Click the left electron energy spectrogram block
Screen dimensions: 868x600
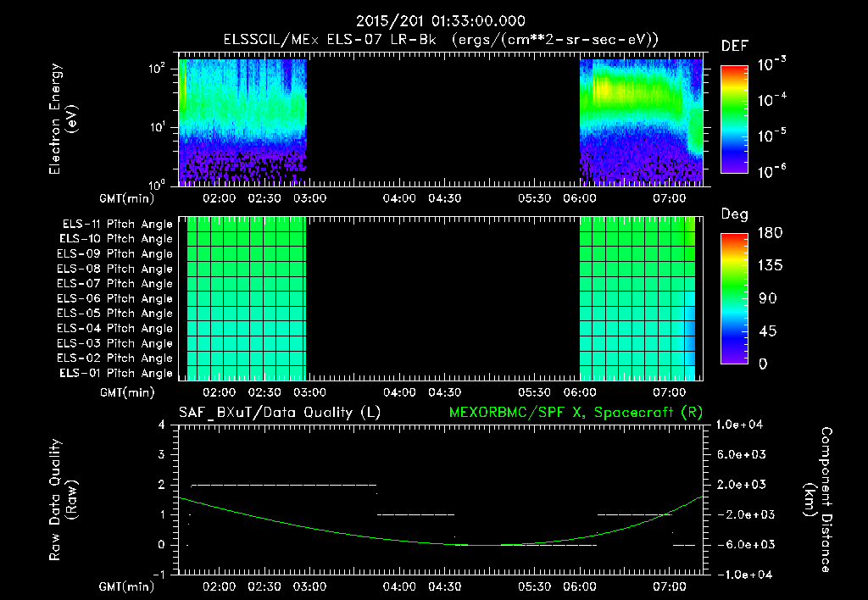click(x=242, y=122)
